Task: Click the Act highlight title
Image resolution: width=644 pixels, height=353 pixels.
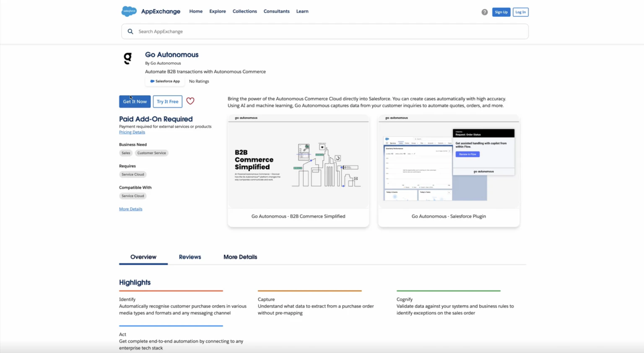Action: [122, 335]
